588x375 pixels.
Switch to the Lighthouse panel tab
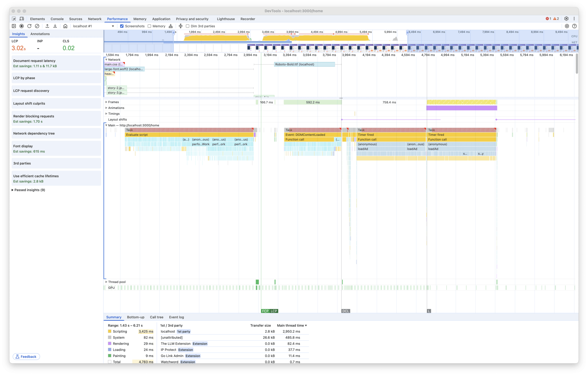[226, 19]
